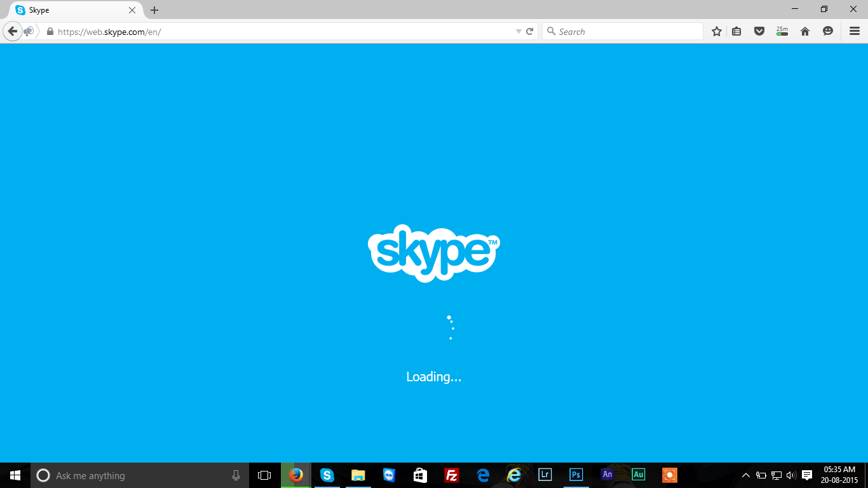Click the Ask me anything Cortana box
This screenshot has width=868, height=488.
[140, 475]
